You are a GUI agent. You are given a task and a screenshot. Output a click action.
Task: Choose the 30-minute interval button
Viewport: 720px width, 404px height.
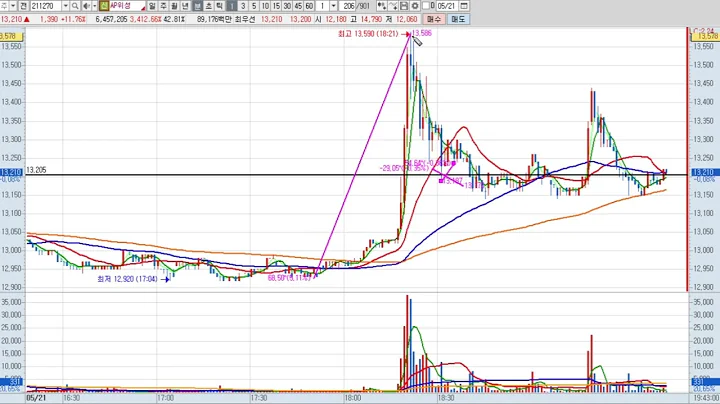(287, 6)
